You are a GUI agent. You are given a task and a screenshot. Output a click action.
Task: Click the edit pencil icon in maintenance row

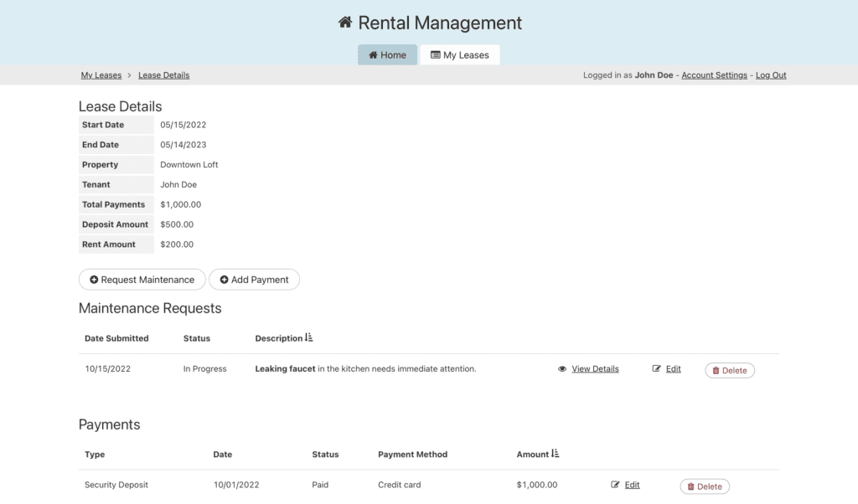pos(657,369)
